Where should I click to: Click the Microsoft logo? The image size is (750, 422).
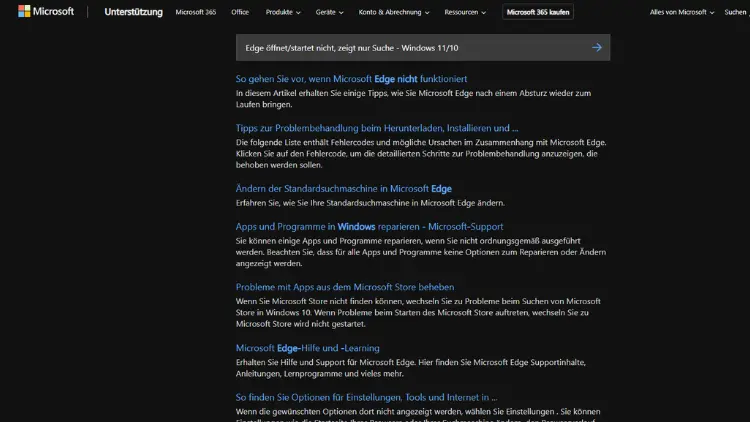tap(46, 11)
